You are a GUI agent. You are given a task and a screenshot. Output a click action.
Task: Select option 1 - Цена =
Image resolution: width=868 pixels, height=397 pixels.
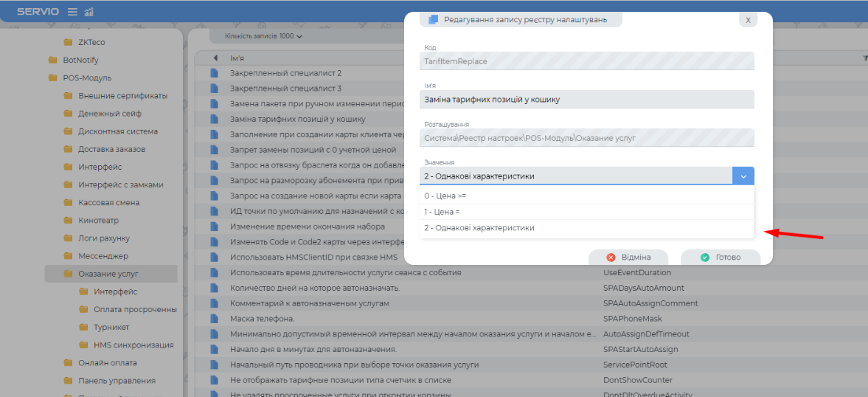coord(442,212)
